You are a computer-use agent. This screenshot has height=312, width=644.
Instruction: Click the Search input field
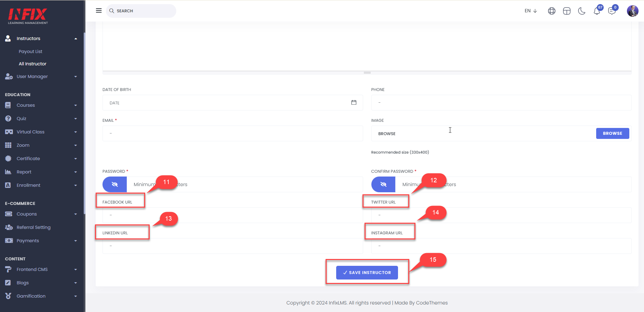point(141,11)
